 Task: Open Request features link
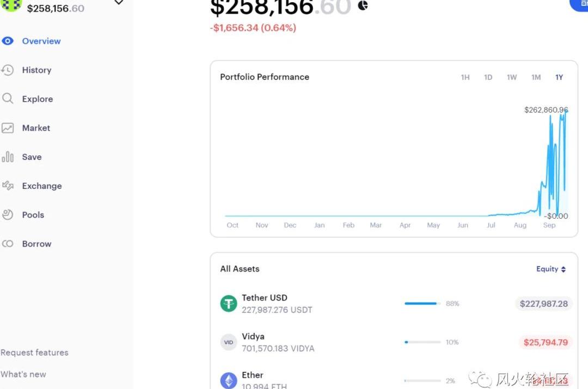(34, 353)
